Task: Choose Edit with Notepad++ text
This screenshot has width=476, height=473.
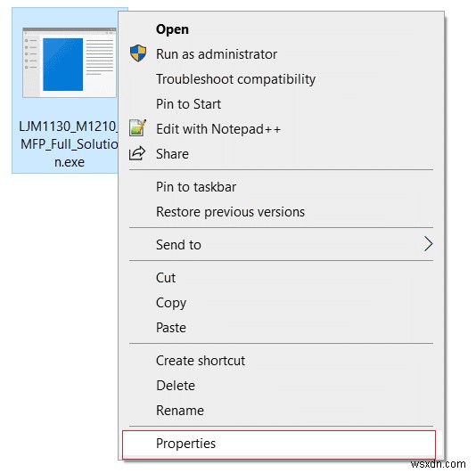Action: [218, 129]
